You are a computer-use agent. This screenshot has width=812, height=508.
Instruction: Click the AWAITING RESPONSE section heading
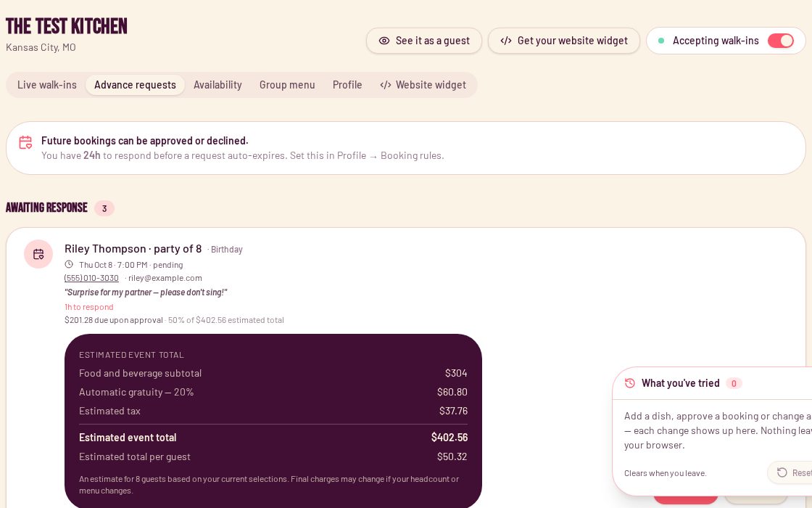[x=46, y=208]
